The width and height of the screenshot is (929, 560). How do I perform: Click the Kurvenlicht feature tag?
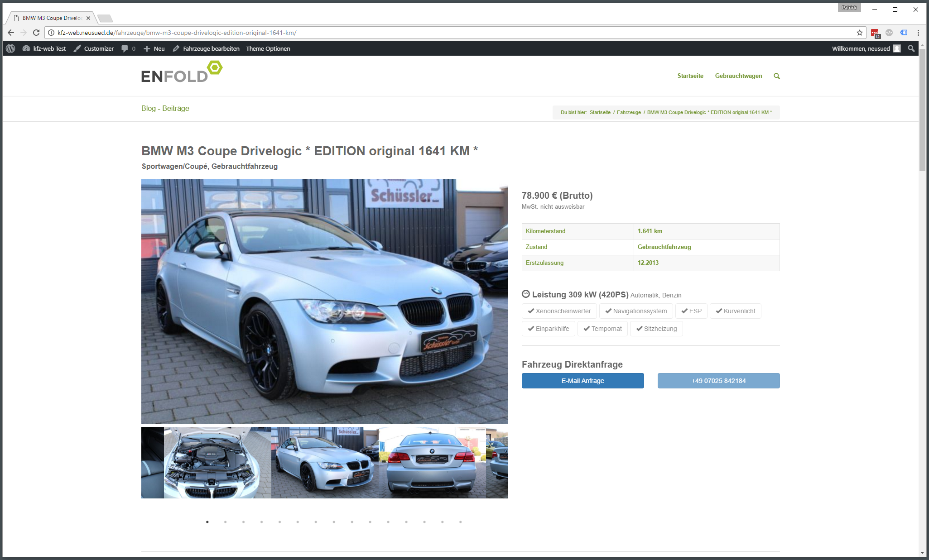click(735, 311)
